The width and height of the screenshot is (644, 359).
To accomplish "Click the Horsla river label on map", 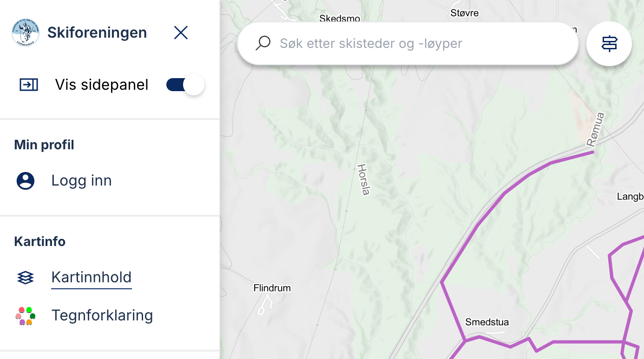I will 363,179.
